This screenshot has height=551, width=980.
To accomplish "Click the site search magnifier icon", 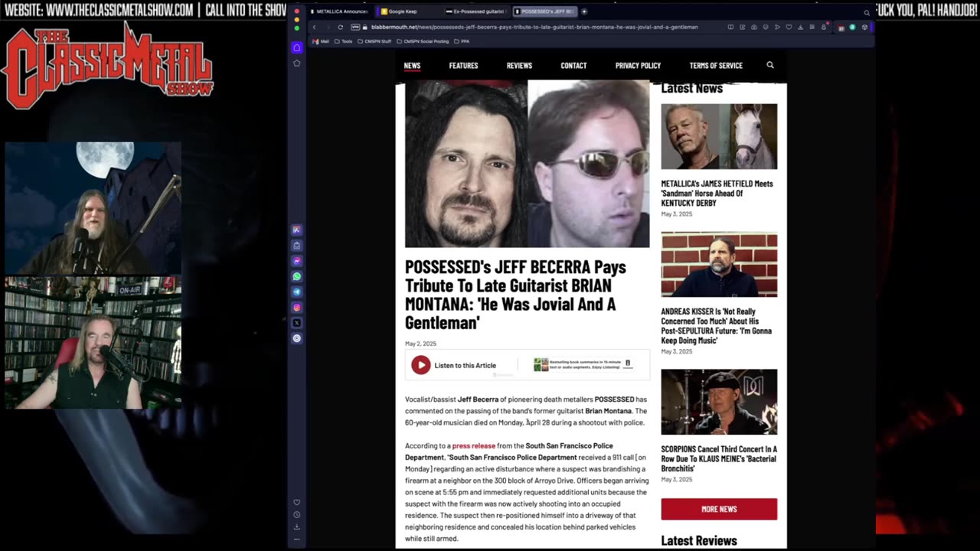I will click(770, 65).
